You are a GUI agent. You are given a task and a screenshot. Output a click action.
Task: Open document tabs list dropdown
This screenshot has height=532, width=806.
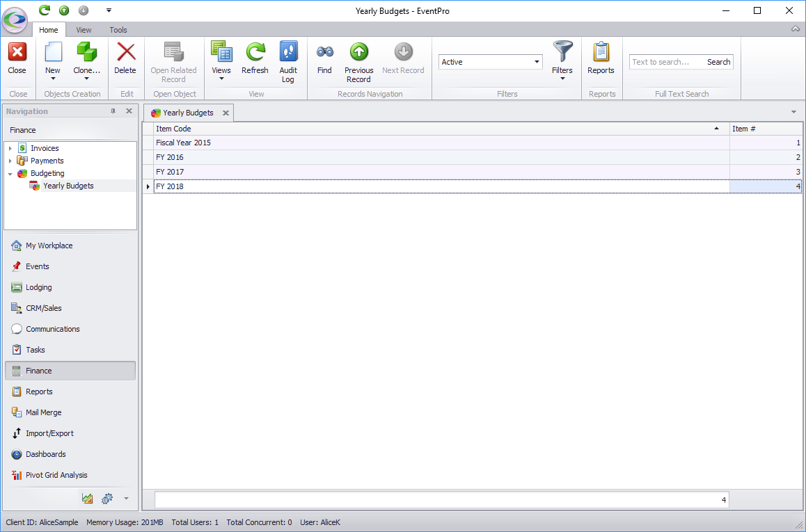tap(793, 112)
